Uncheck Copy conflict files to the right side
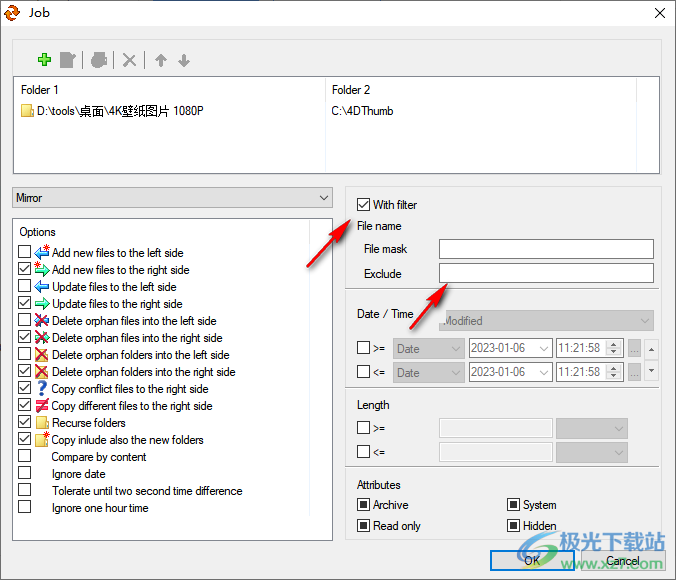Image resolution: width=676 pixels, height=580 pixels. click(x=25, y=388)
